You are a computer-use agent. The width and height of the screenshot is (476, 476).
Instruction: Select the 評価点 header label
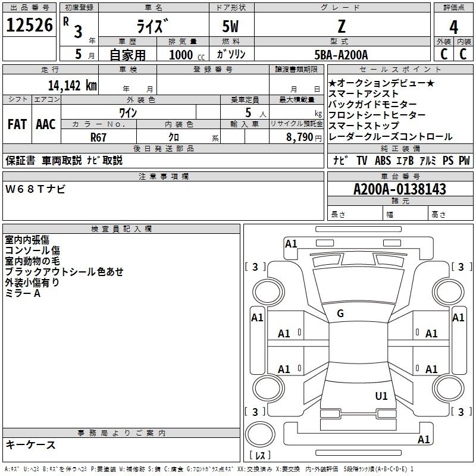pyautogui.click(x=453, y=8)
